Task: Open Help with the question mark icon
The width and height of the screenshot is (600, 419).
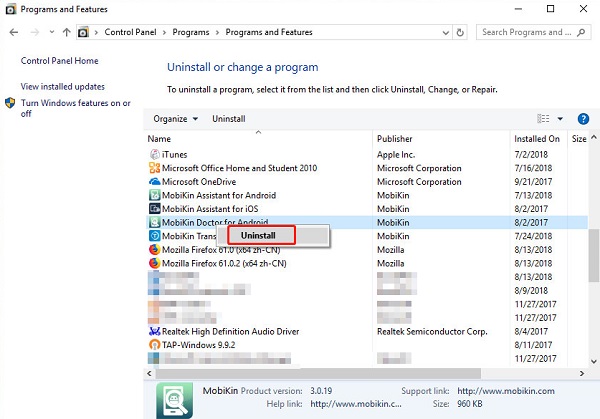Action: (x=583, y=119)
